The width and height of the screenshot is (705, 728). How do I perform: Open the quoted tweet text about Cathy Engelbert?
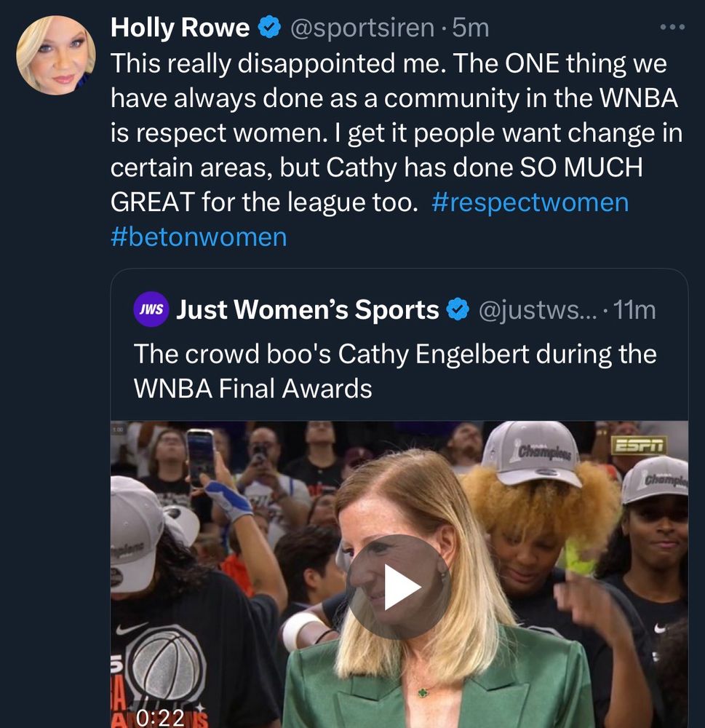pos(394,371)
